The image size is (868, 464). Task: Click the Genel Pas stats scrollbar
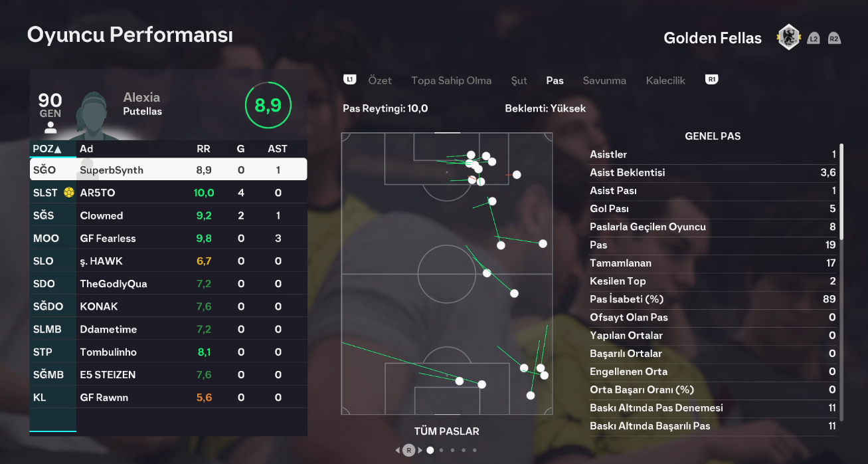point(841,192)
